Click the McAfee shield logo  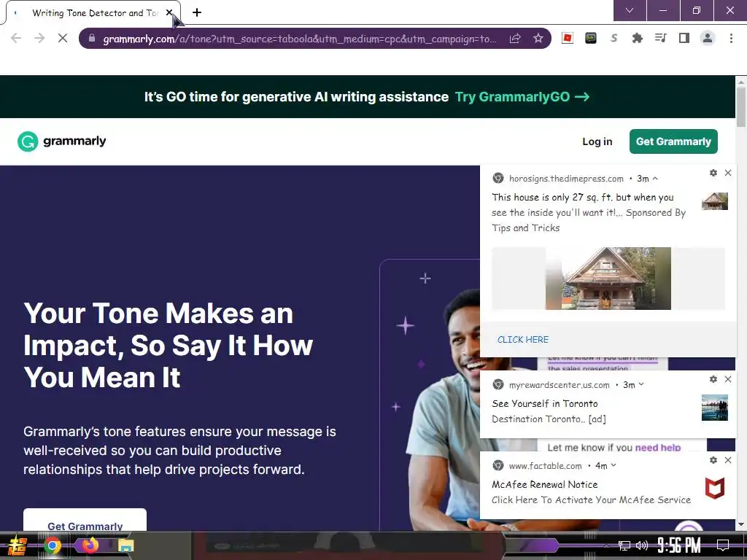pos(715,489)
